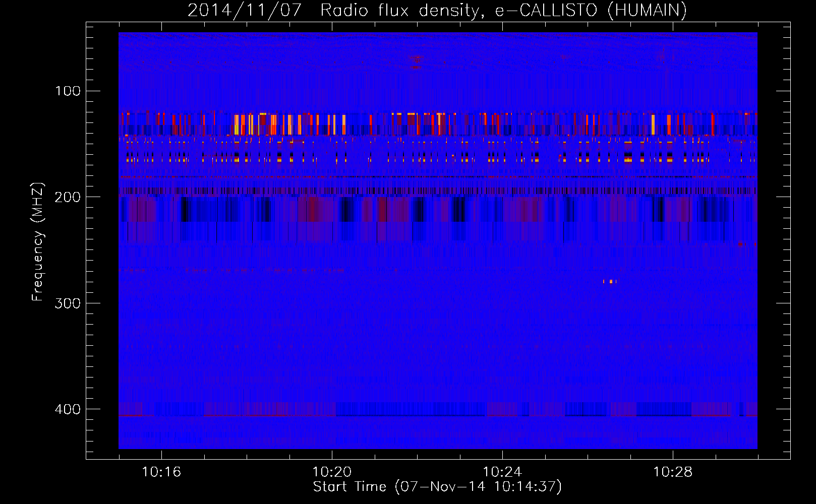The image size is (816, 504).
Task: Click the 10:20 time tick label
Action: pyautogui.click(x=332, y=472)
